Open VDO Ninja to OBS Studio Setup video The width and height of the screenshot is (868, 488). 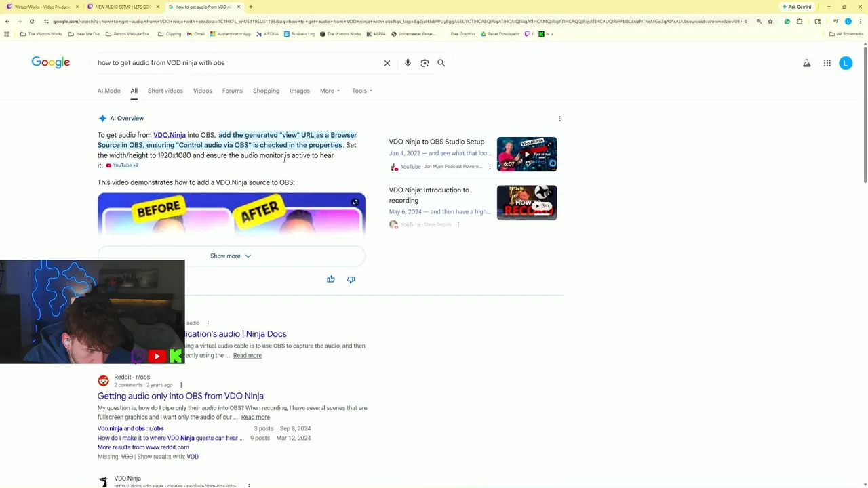click(x=437, y=142)
